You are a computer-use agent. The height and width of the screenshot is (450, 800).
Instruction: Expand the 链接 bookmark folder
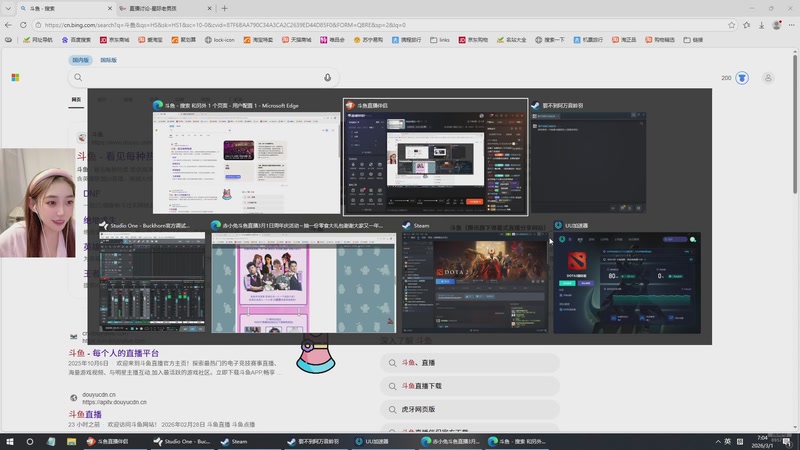click(693, 40)
